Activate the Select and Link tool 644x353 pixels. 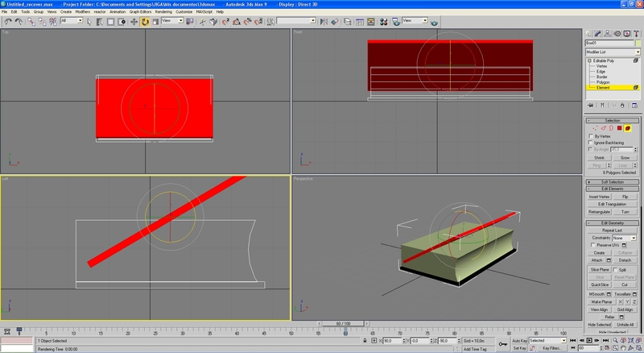click(31, 22)
